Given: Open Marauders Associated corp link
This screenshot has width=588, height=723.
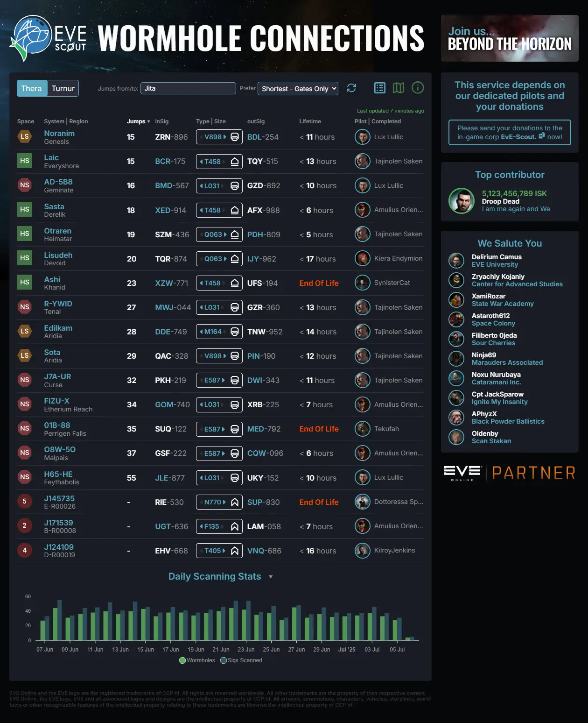Looking at the screenshot, I should point(507,362).
